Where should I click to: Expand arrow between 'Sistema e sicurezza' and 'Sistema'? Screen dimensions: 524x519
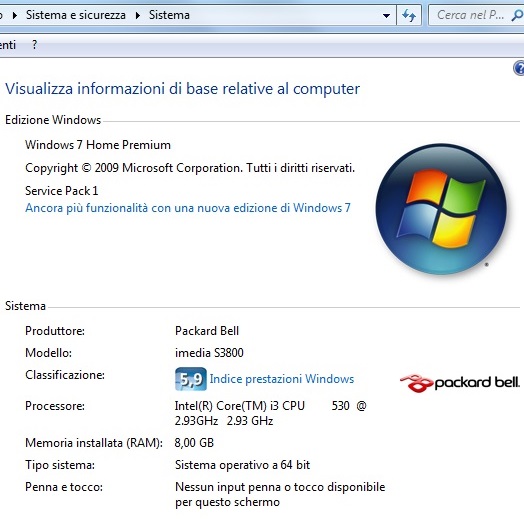coord(137,15)
